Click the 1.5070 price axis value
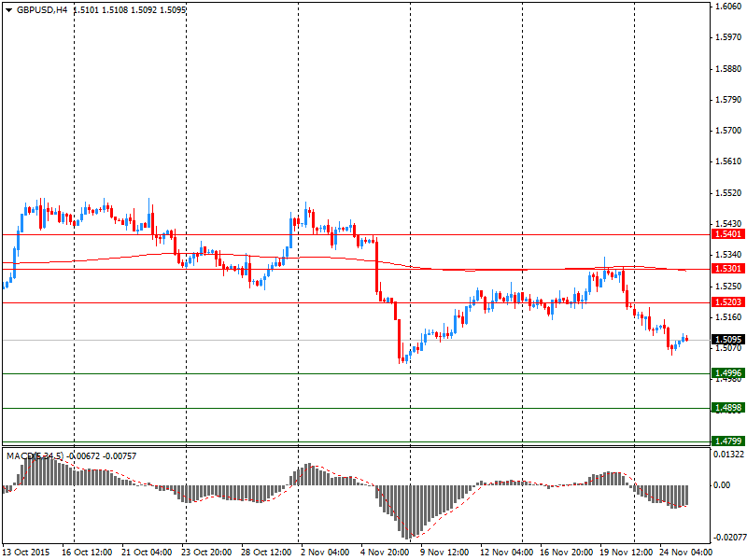Image resolution: width=747 pixels, height=560 pixels. coord(728,348)
